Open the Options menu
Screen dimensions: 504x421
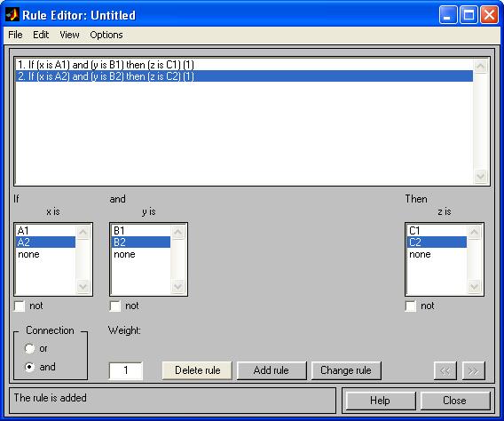pos(106,35)
